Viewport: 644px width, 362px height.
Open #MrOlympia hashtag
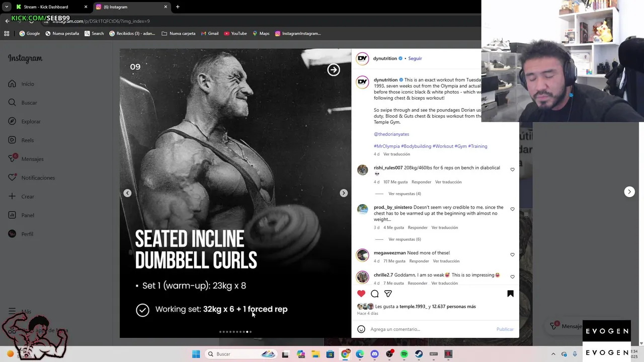[386, 146]
